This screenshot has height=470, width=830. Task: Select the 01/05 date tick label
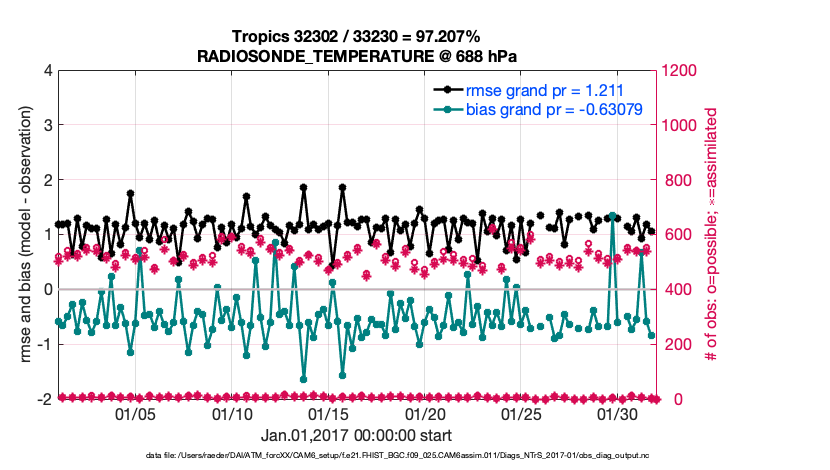tap(136, 415)
